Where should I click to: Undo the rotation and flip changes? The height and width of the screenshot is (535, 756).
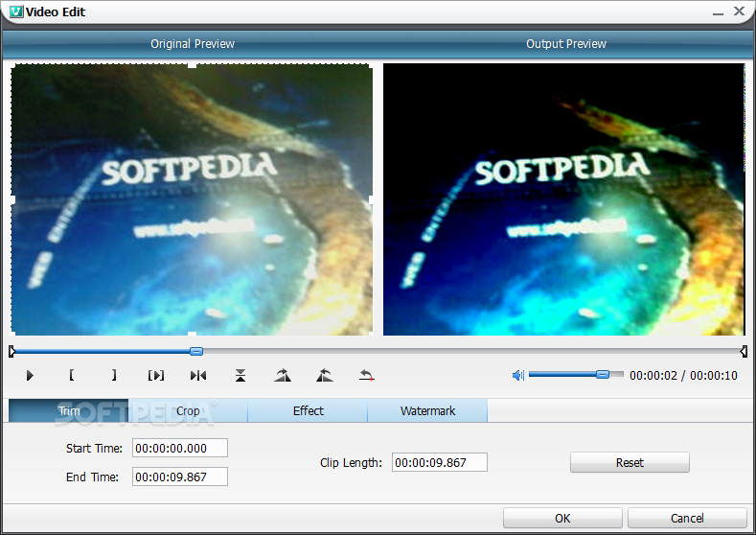tap(366, 375)
